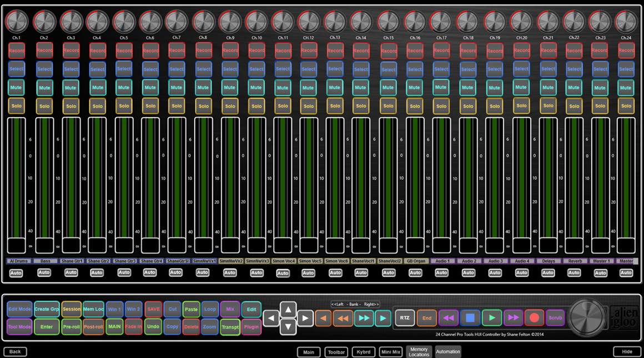This screenshot has width=644, height=358.
Task: Return to zero with RTZ button
Action: pyautogui.click(x=405, y=318)
